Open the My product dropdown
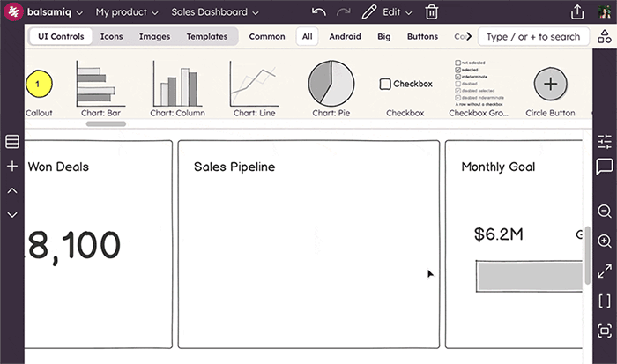 coord(127,12)
